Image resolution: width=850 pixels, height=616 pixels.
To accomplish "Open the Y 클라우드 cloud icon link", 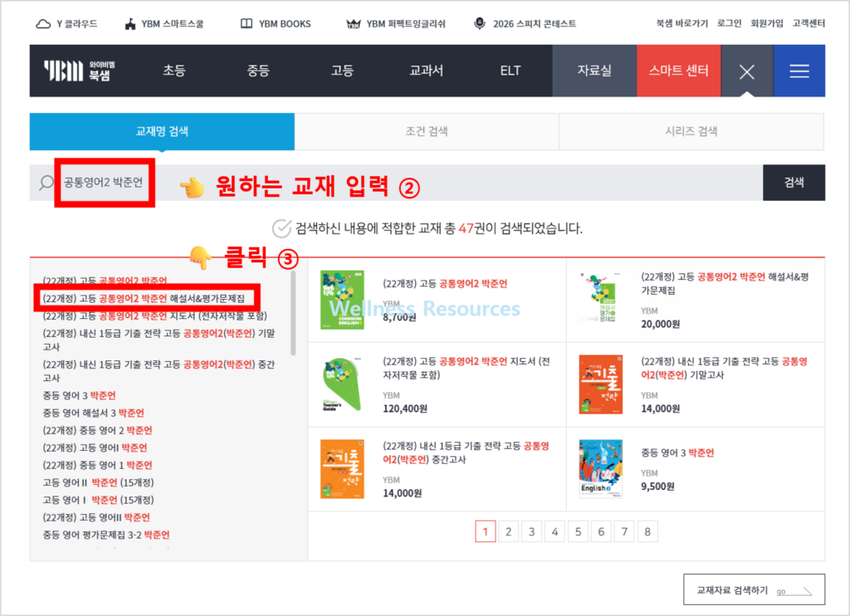I will click(66, 24).
